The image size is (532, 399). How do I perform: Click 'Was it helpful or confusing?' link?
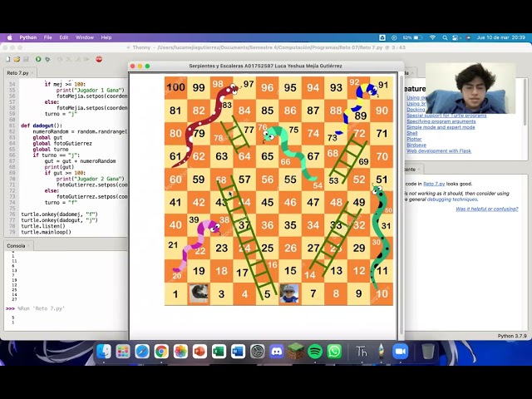(487, 209)
